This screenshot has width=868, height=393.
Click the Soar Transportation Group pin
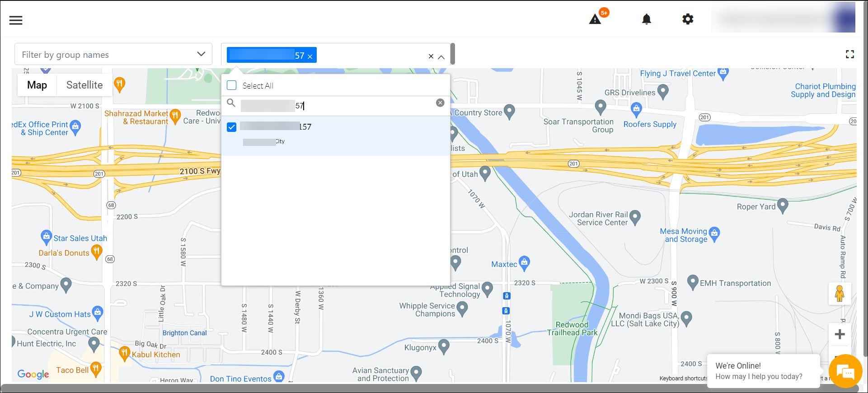pyautogui.click(x=601, y=108)
